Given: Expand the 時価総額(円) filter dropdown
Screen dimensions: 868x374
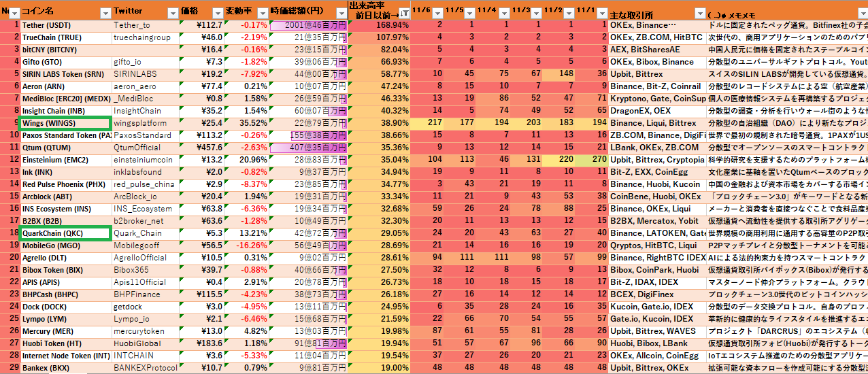Looking at the screenshot, I should click(x=341, y=13).
